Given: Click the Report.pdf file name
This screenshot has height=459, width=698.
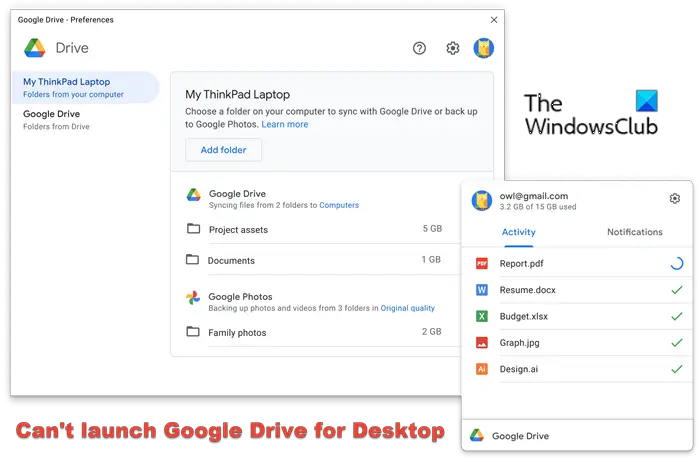Looking at the screenshot, I should [521, 264].
